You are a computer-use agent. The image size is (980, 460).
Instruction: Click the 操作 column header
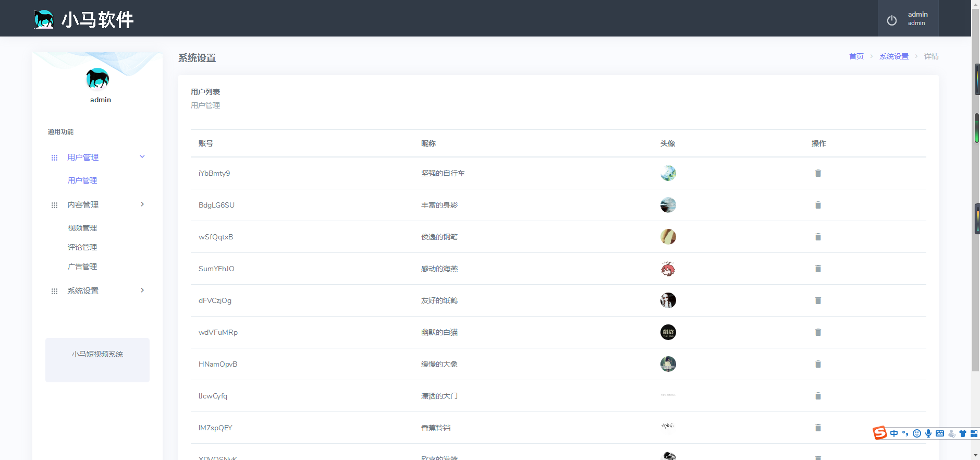(819, 143)
